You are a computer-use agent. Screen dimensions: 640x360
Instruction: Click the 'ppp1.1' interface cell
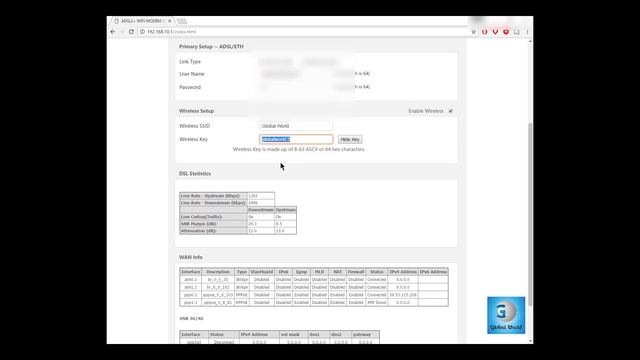pos(191,302)
